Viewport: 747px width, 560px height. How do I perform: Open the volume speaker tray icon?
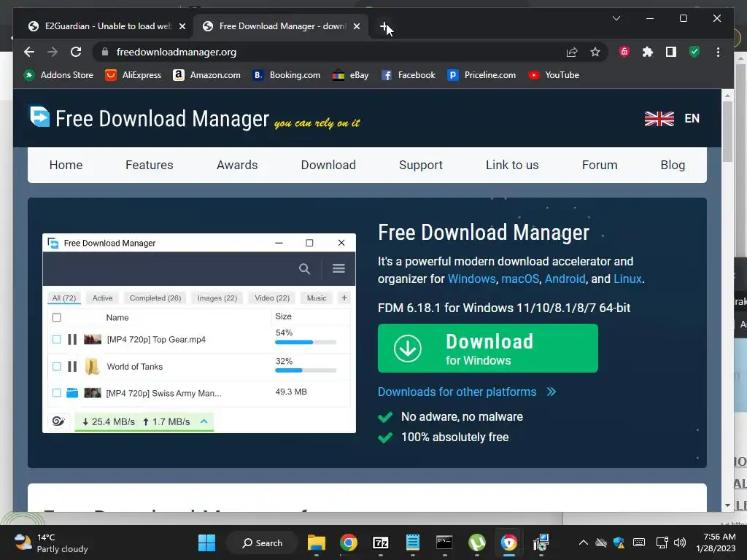tap(680, 542)
